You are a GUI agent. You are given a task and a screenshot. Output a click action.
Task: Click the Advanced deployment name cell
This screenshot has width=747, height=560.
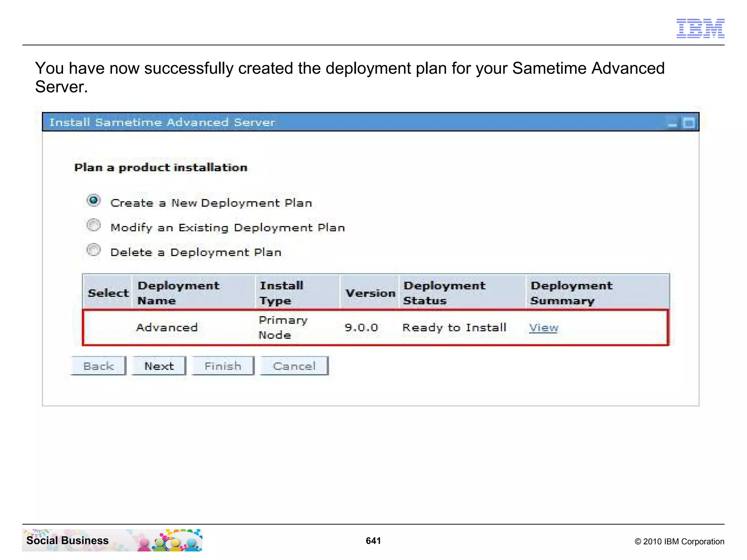point(167,327)
